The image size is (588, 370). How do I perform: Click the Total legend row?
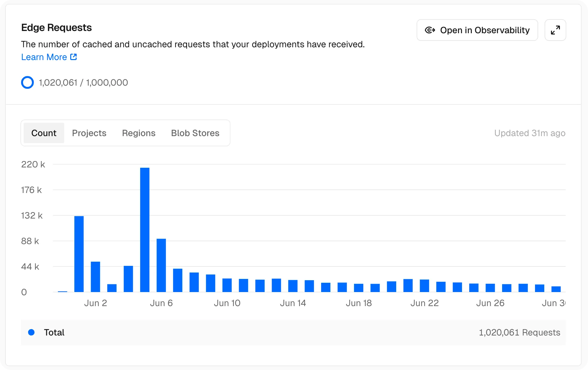293,332
